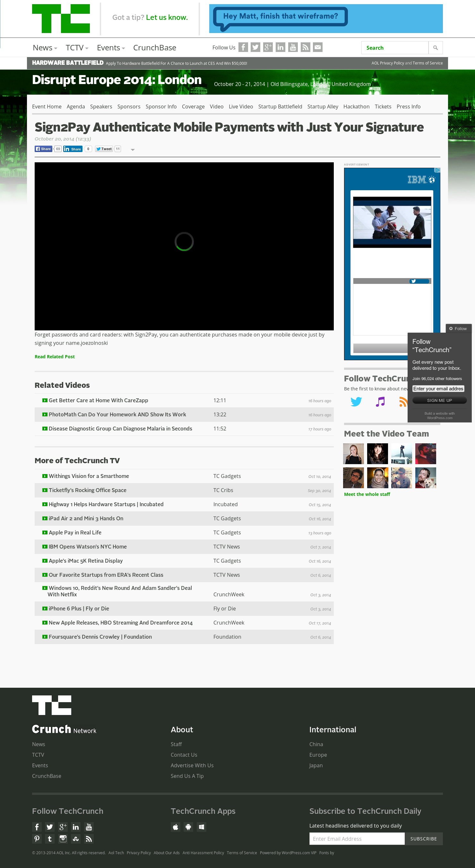Click footer RSS icon
Viewport: 475px width, 868px height.
click(x=89, y=839)
